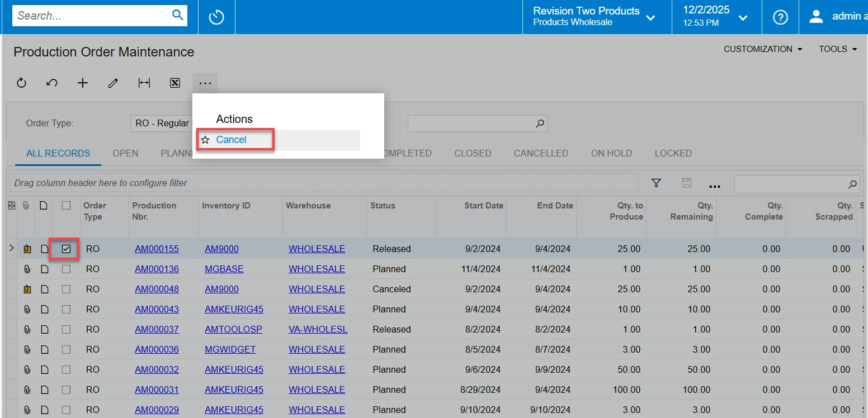Open the grid filter funnel icon

click(x=657, y=183)
